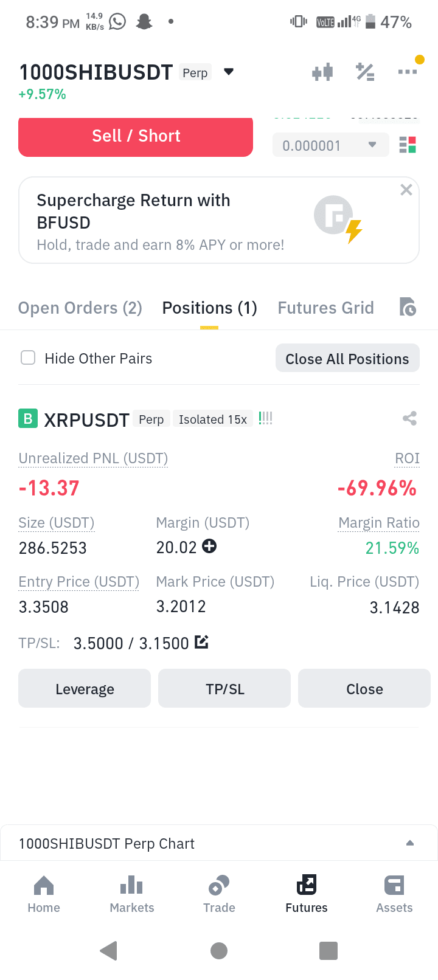Edit TP/SL values with pencil icon
The height and width of the screenshot is (980, 438).
click(201, 642)
